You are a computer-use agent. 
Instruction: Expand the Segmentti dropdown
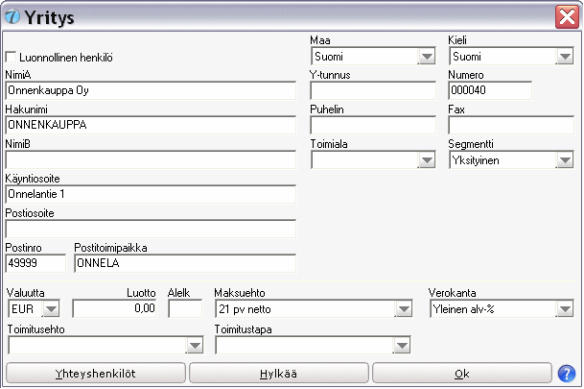coord(565,160)
